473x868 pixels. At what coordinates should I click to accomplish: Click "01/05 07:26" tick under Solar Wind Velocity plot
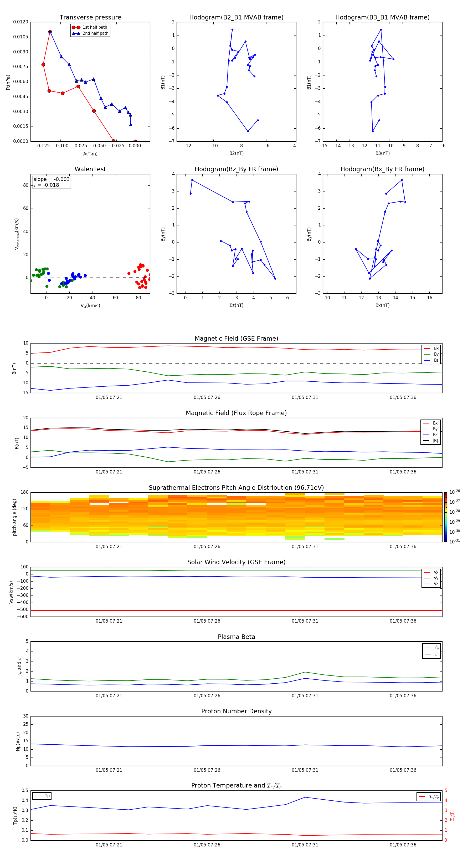pos(207,621)
